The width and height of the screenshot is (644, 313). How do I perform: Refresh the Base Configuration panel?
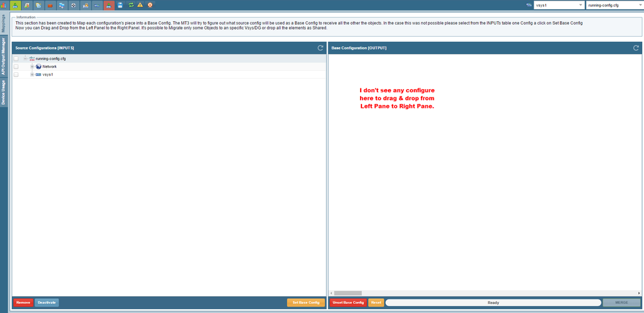[636, 48]
